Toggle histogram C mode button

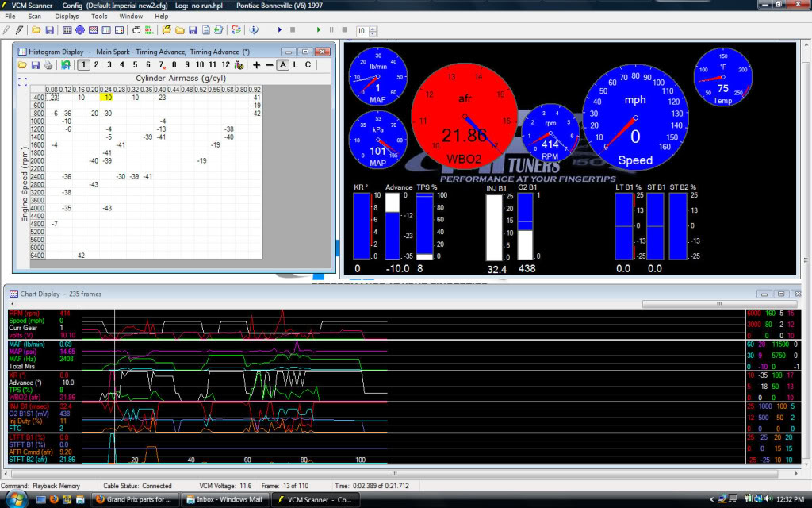point(308,65)
